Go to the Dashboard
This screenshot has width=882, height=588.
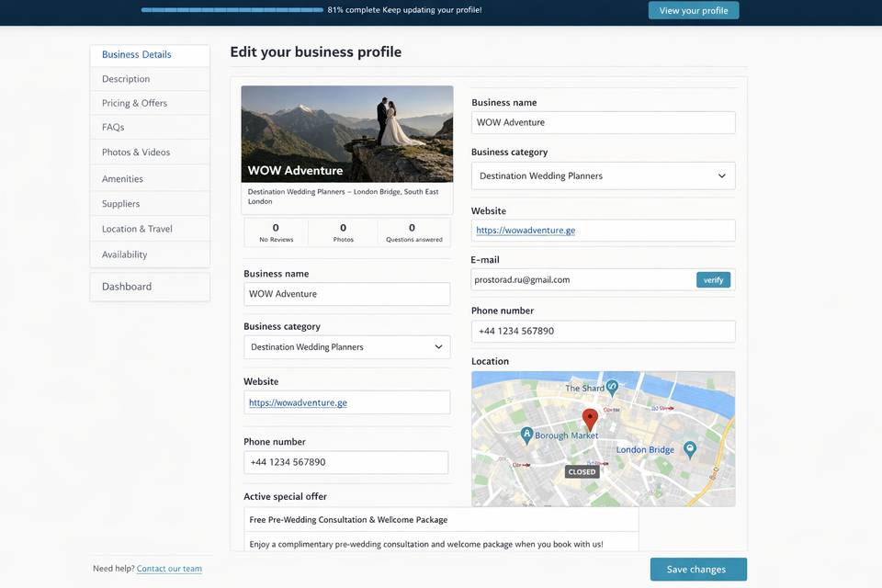tap(150, 287)
